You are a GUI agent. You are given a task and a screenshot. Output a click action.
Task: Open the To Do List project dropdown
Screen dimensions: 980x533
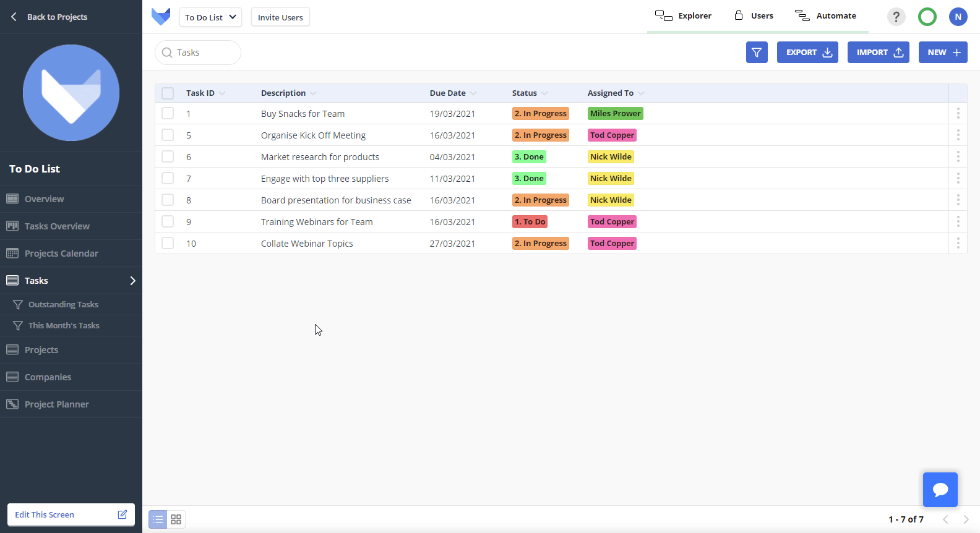210,17
